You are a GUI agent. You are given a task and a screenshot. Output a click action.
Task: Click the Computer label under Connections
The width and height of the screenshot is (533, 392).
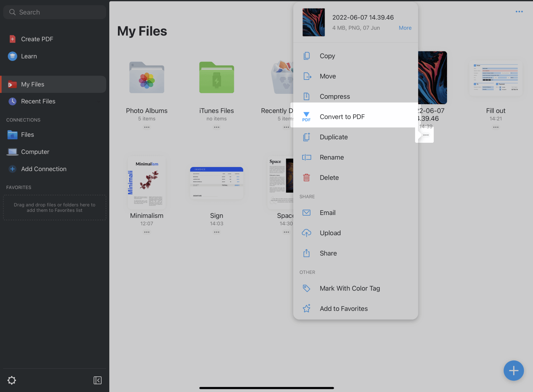tap(35, 152)
